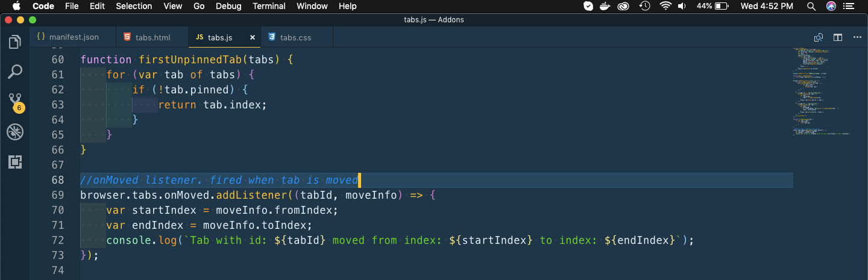Open the Code application menu
This screenshot has width=868, height=280.
tap(43, 6)
